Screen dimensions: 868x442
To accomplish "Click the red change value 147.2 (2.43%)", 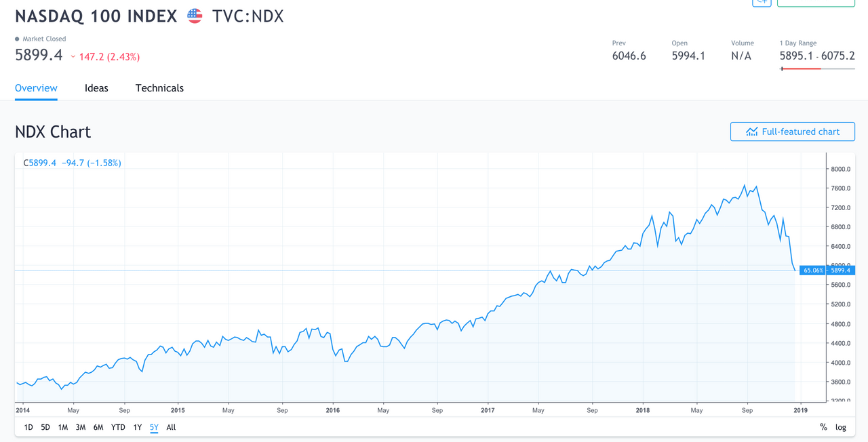I will point(109,57).
